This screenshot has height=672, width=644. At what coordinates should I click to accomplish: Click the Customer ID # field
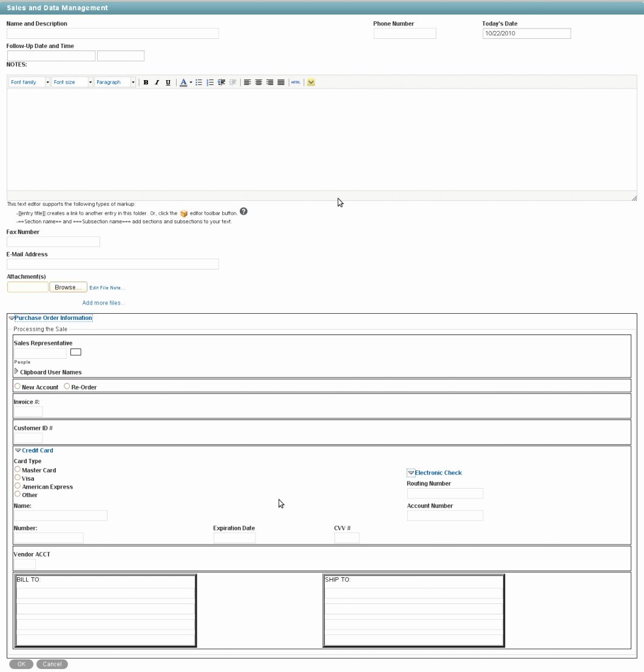(x=29, y=438)
